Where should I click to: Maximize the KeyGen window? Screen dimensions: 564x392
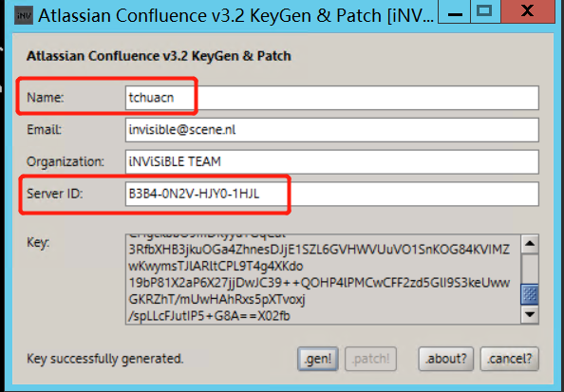coord(484,11)
